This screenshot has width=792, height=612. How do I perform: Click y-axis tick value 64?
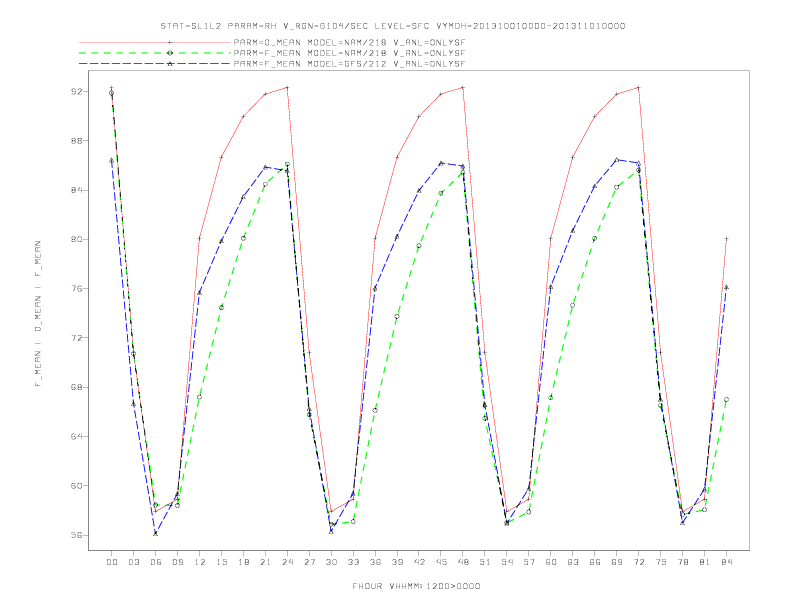tap(77, 436)
